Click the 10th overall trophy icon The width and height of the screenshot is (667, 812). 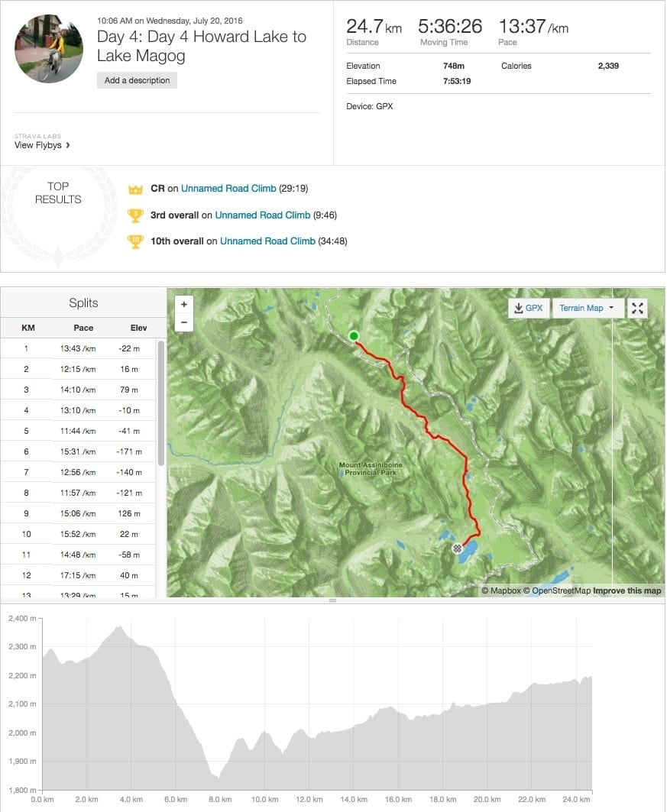click(x=136, y=241)
